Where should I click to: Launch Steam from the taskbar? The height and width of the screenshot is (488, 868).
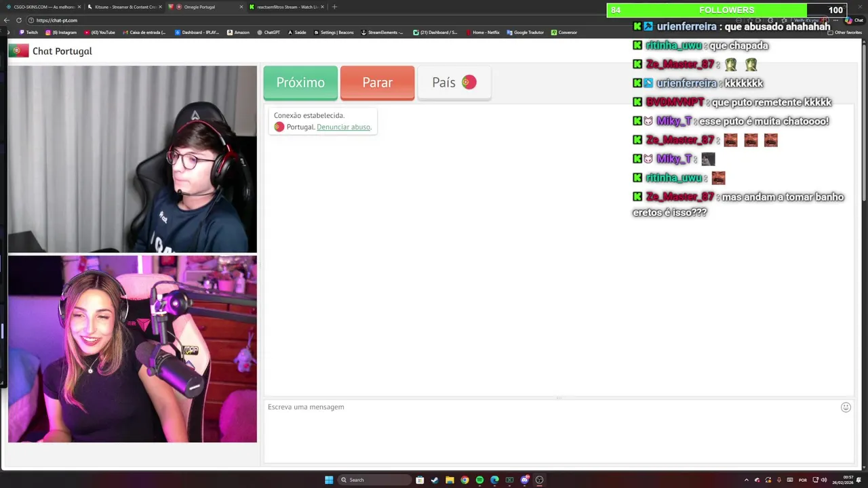435,480
